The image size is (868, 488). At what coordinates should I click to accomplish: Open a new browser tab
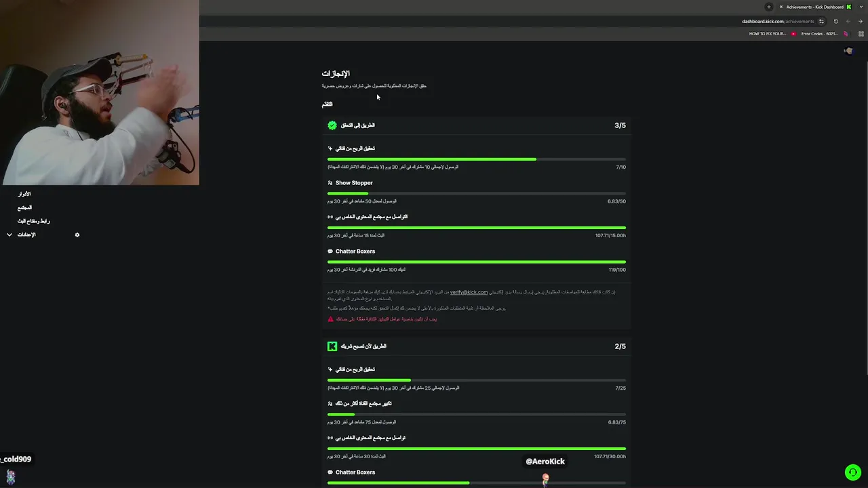click(768, 7)
